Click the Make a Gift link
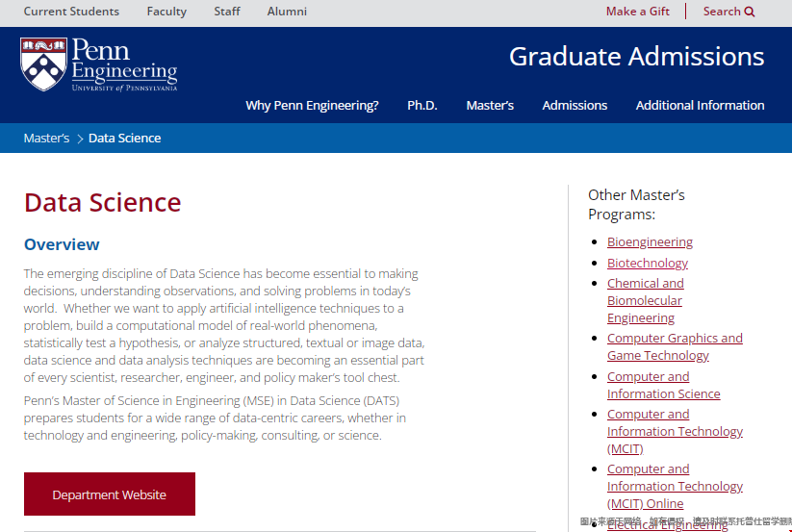The height and width of the screenshot is (532, 792). tap(637, 12)
